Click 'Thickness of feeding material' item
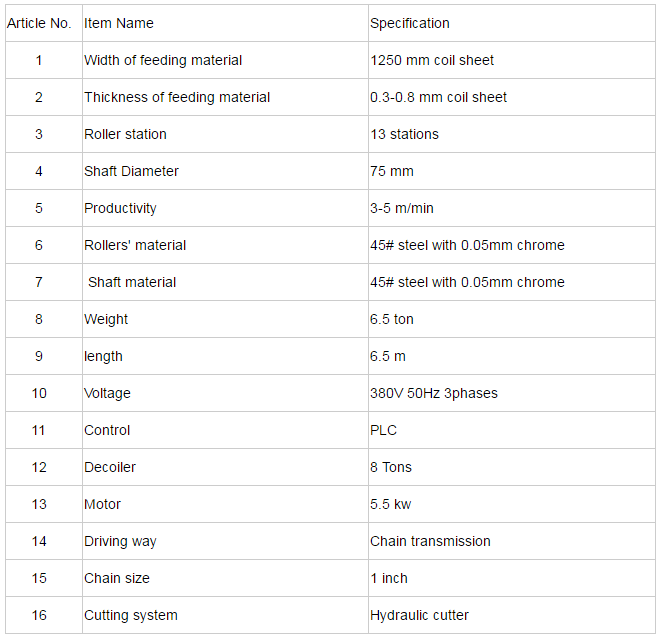Viewport: 663px width, 643px height. 177,97
